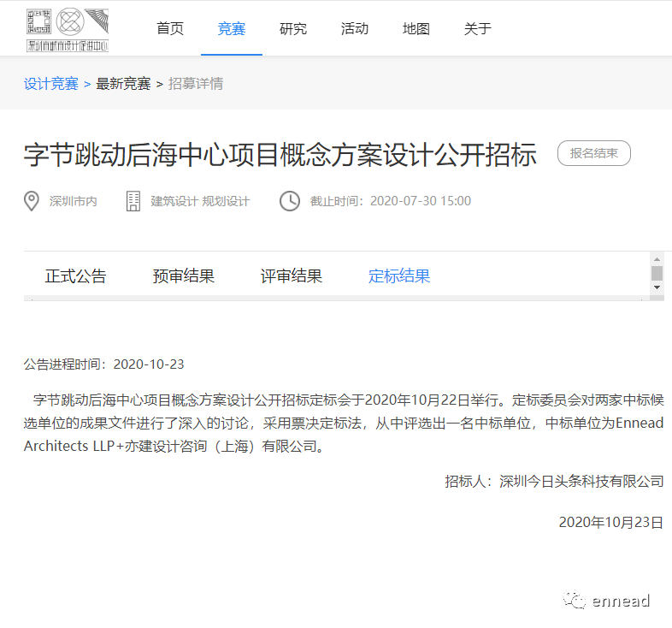Screen dimensions: 672x628
Task: Open the 首页 navigation item
Action: point(170,28)
